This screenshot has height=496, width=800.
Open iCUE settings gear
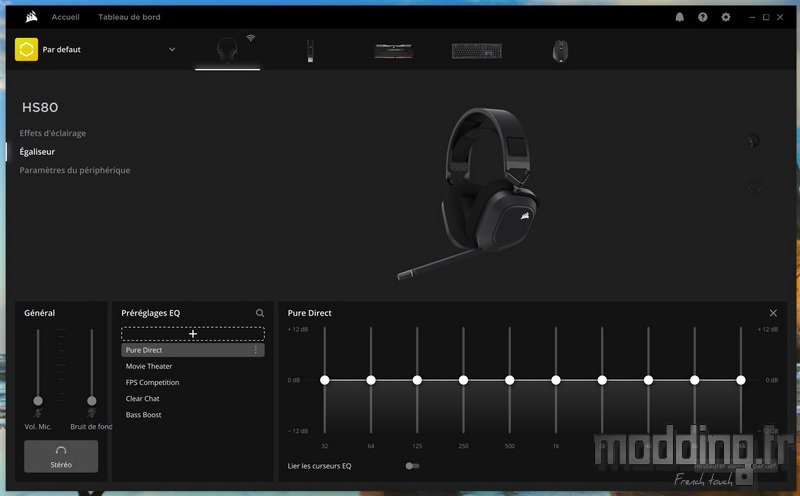tap(726, 17)
